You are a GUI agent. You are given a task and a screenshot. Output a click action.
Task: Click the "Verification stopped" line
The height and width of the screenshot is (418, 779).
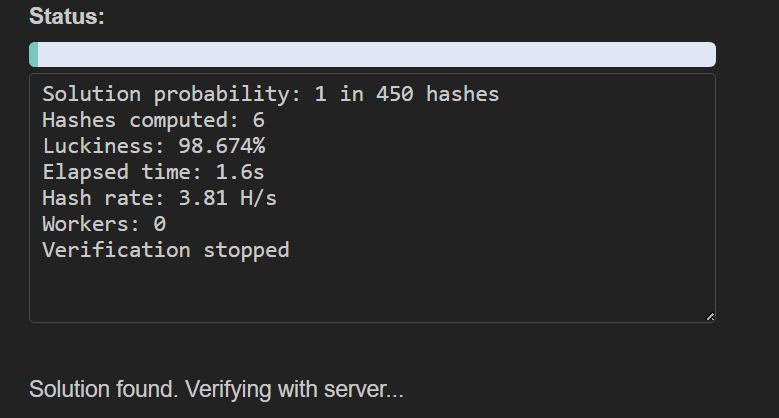[x=166, y=250]
